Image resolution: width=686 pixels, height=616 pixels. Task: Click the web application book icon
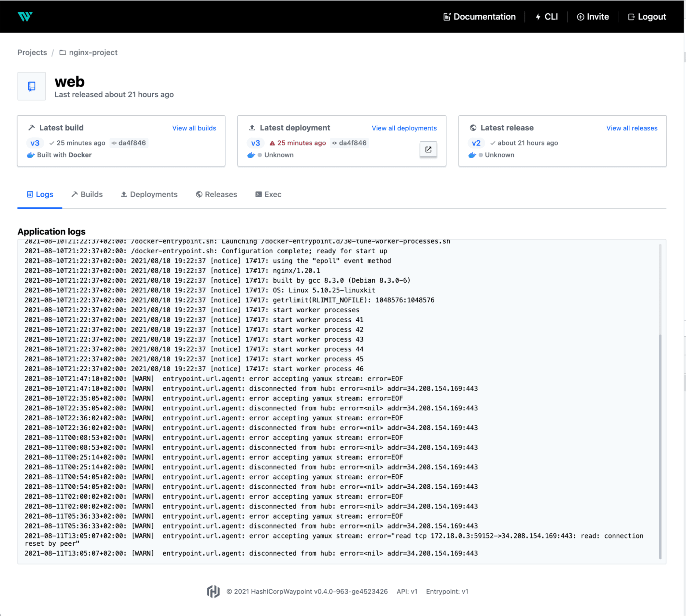click(x=32, y=86)
